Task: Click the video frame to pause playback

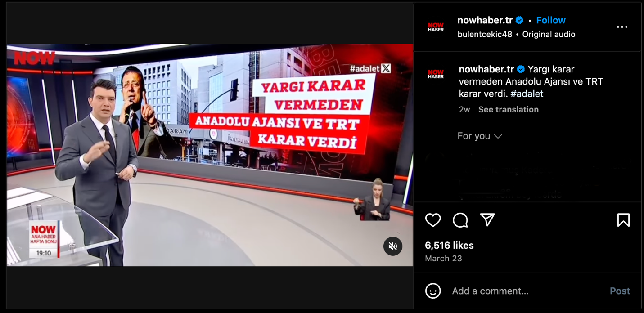Action: tap(210, 155)
